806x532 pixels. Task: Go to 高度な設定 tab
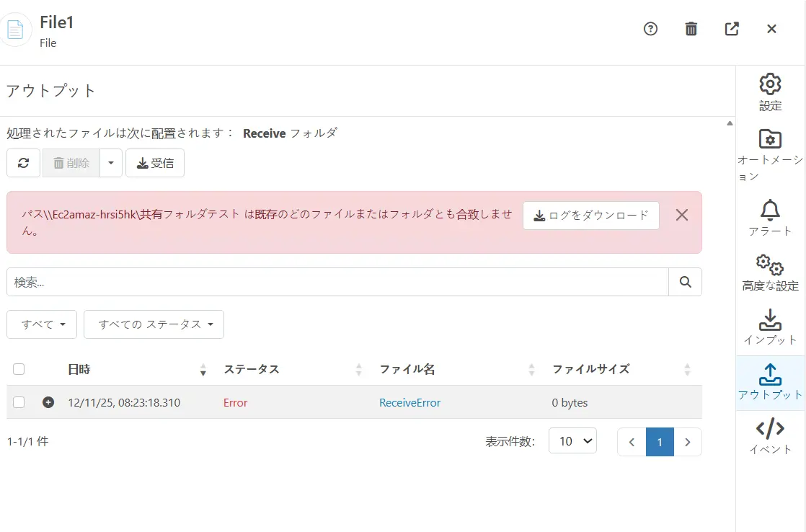click(x=770, y=273)
